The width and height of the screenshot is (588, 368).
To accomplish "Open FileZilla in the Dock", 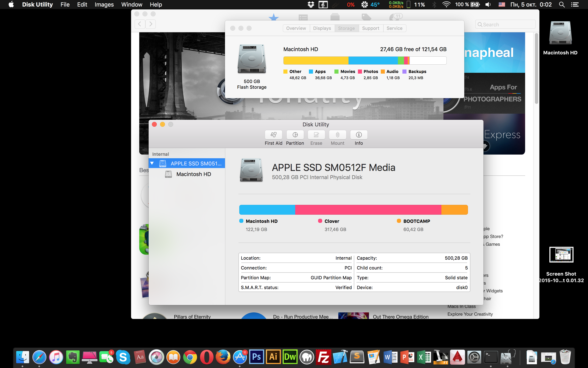I will (323, 357).
